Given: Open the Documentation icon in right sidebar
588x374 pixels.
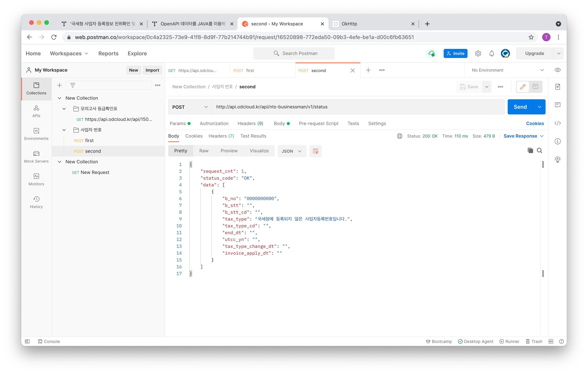Looking at the screenshot, I should click(558, 87).
